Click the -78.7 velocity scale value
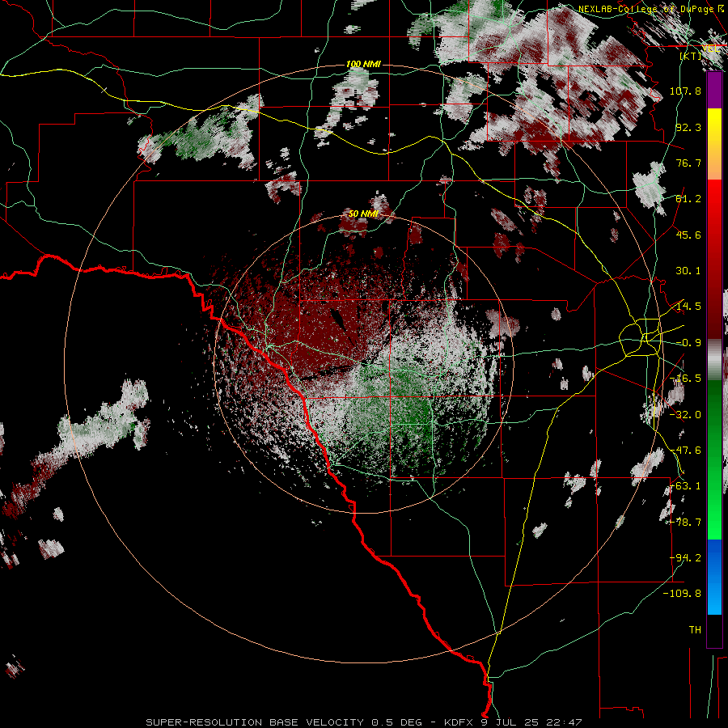728x728 pixels. click(685, 523)
